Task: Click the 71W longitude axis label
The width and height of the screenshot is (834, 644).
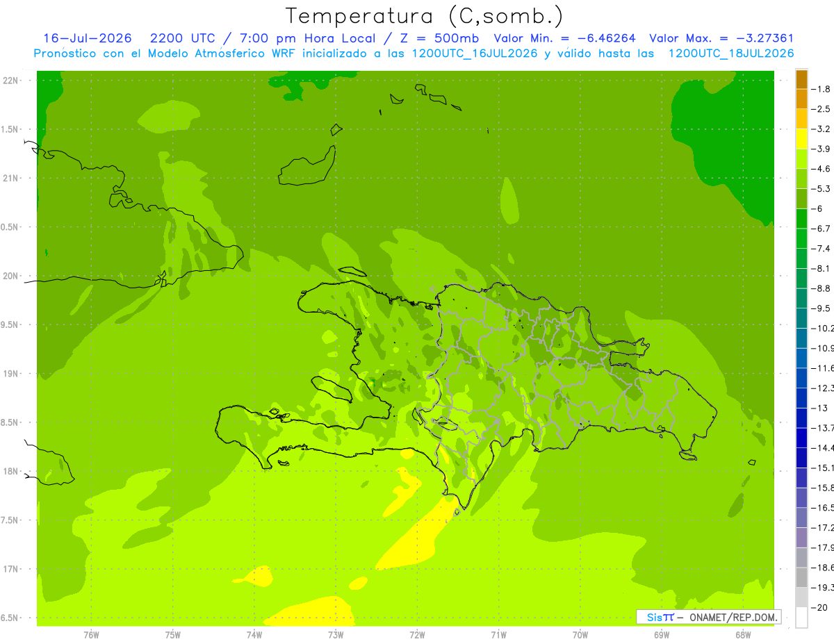Action: [x=498, y=634]
